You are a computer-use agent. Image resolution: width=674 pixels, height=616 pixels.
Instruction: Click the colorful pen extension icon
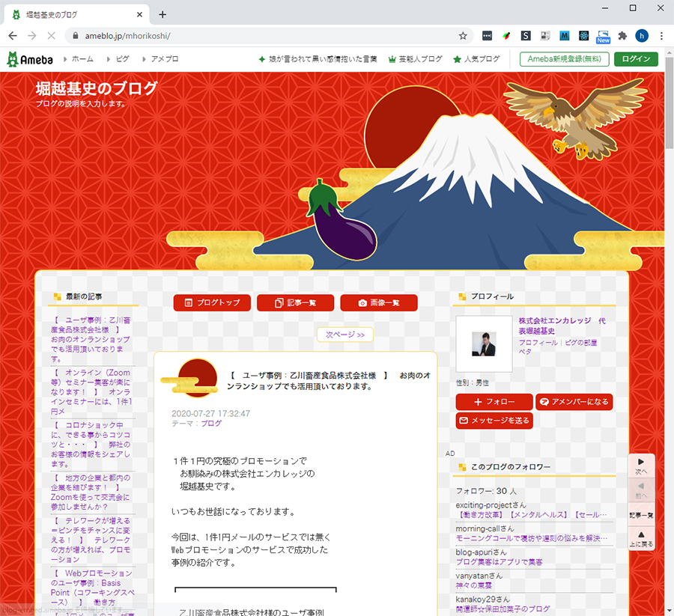tap(506, 36)
